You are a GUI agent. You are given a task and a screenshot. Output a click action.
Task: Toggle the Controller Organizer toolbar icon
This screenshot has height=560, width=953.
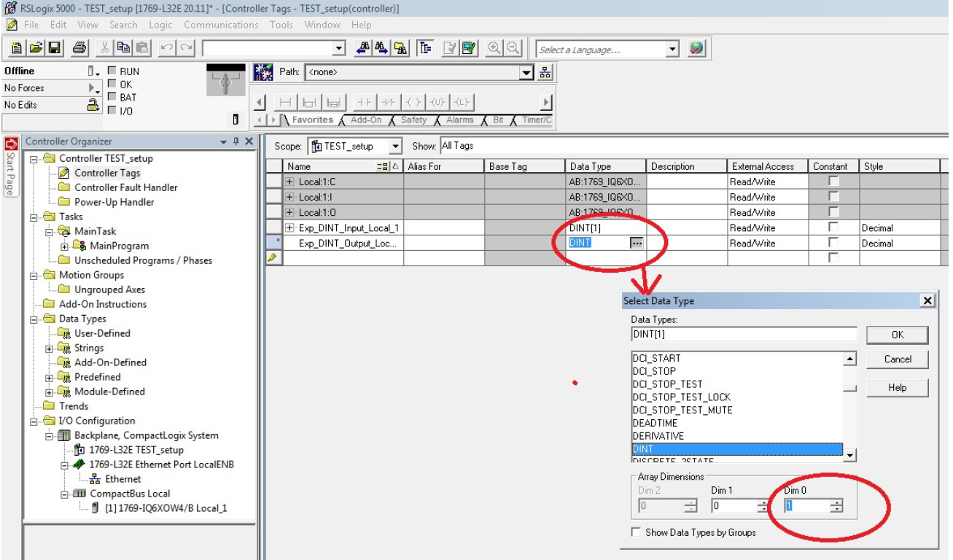click(x=425, y=49)
